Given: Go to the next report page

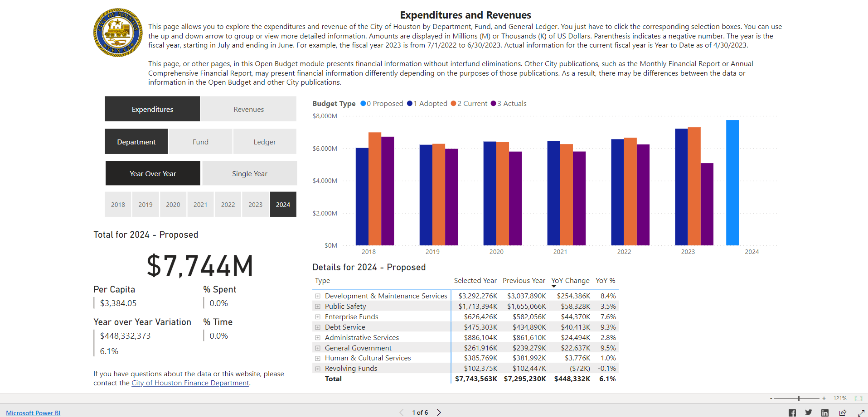Looking at the screenshot, I should 439,412.
